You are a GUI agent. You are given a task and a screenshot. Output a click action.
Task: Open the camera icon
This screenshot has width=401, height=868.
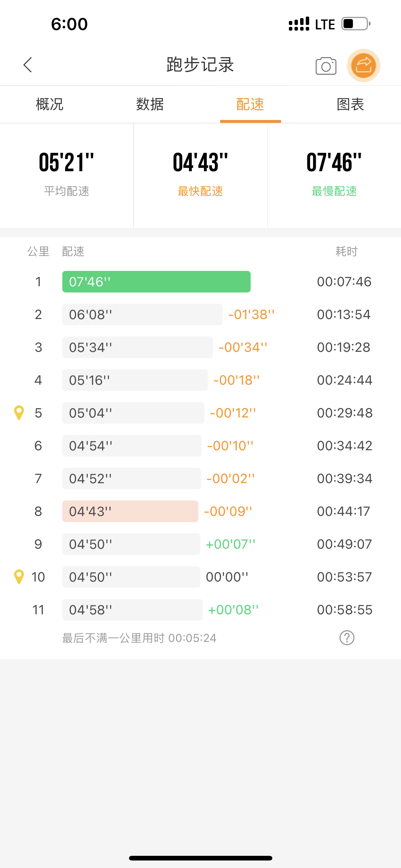[x=326, y=66]
